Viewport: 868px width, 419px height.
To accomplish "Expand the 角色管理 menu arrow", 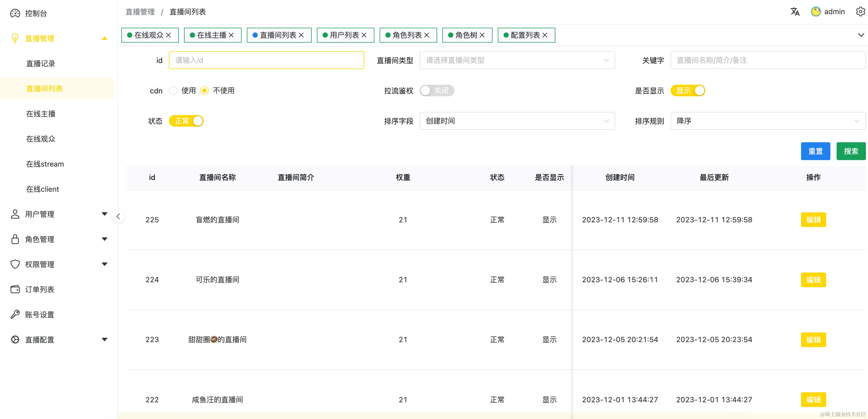I will point(104,239).
